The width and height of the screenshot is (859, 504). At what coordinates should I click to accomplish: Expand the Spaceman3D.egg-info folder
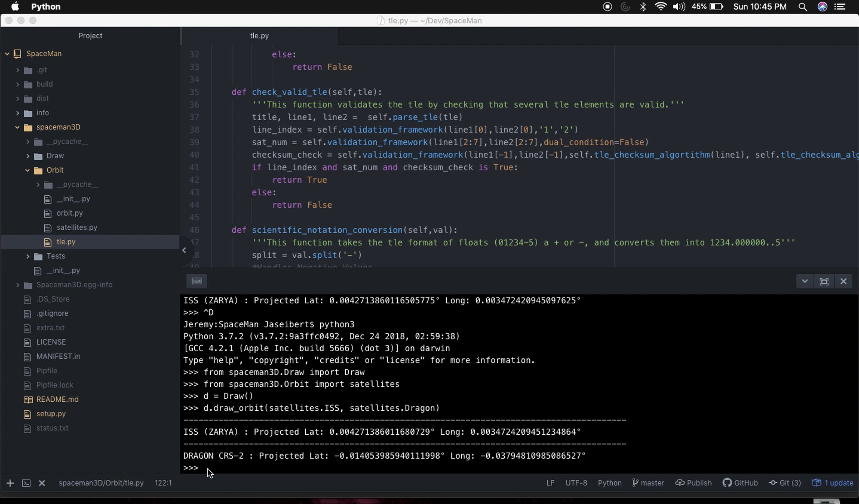pyautogui.click(x=18, y=285)
